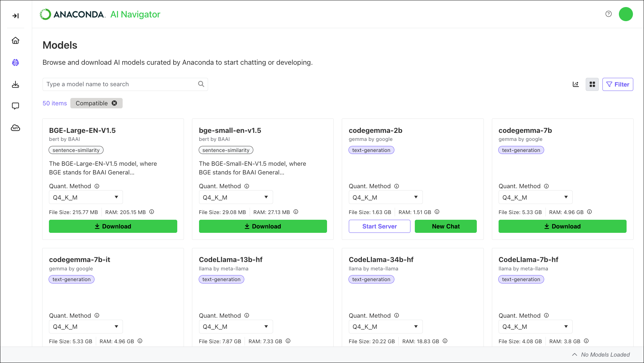Show RAM info for CodeLlama-13b-hf

(x=288, y=341)
